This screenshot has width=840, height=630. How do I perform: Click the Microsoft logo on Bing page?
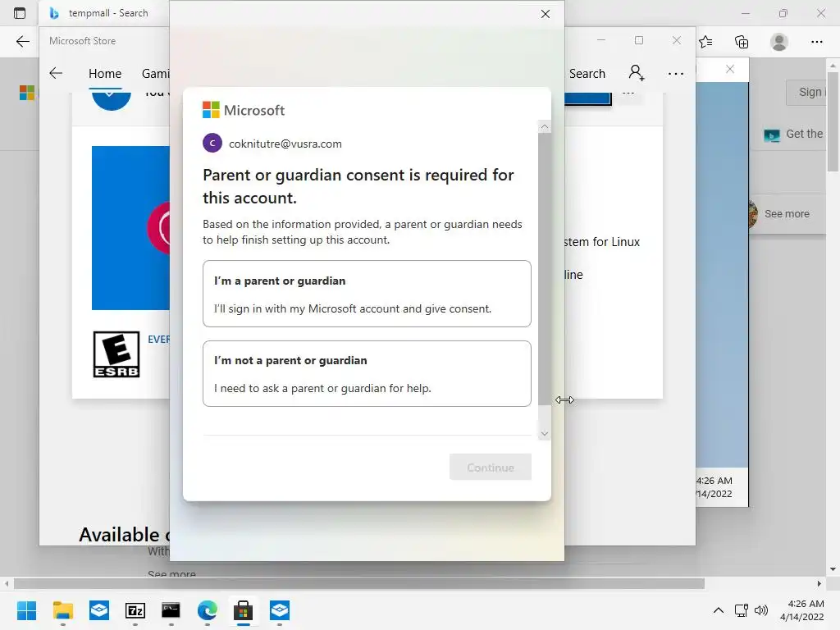pos(27,93)
